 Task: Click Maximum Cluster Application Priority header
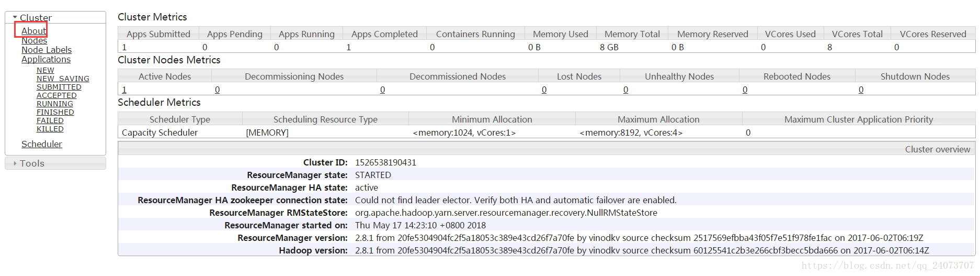pyautogui.click(x=859, y=119)
